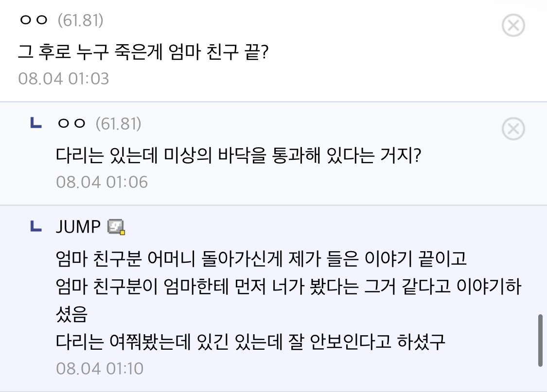Click the 08.04 01:10 timestamp
Image resolution: width=547 pixels, height=392 pixels.
[100, 369]
